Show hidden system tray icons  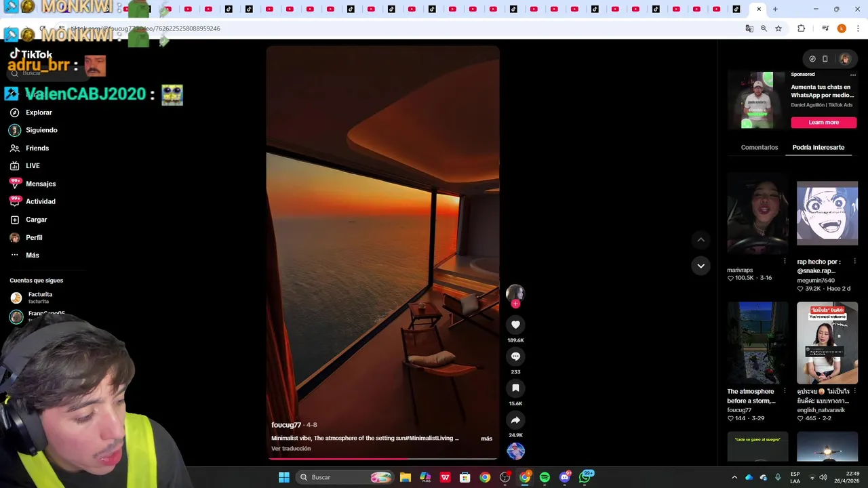[734, 477]
